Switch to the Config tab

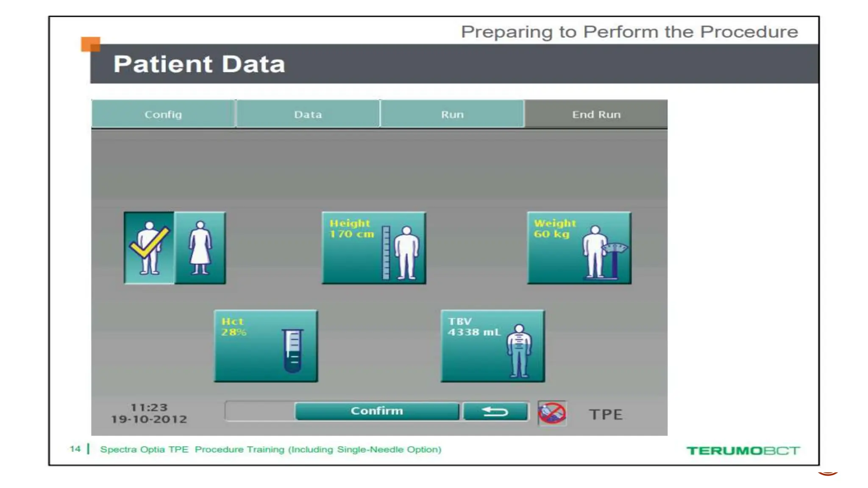click(163, 114)
